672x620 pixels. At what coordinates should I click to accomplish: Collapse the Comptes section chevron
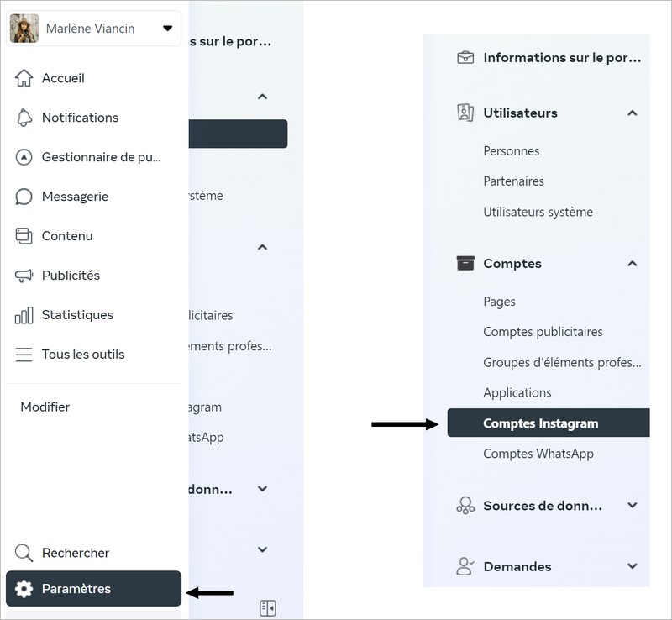(633, 264)
